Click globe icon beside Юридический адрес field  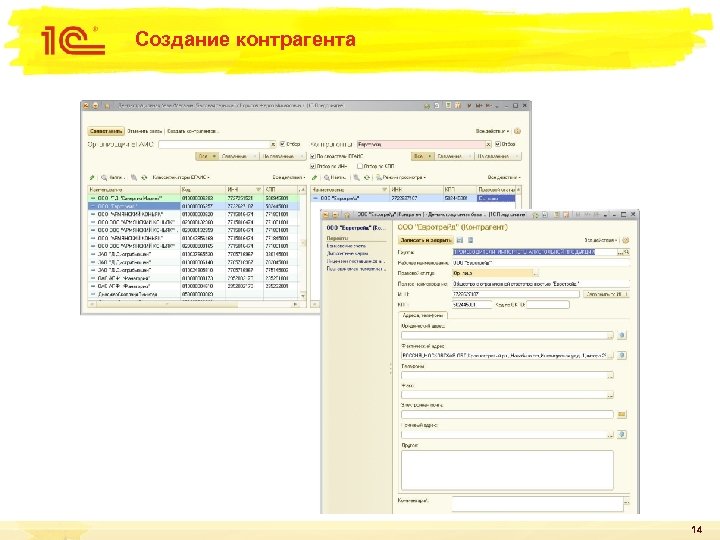pos(622,335)
